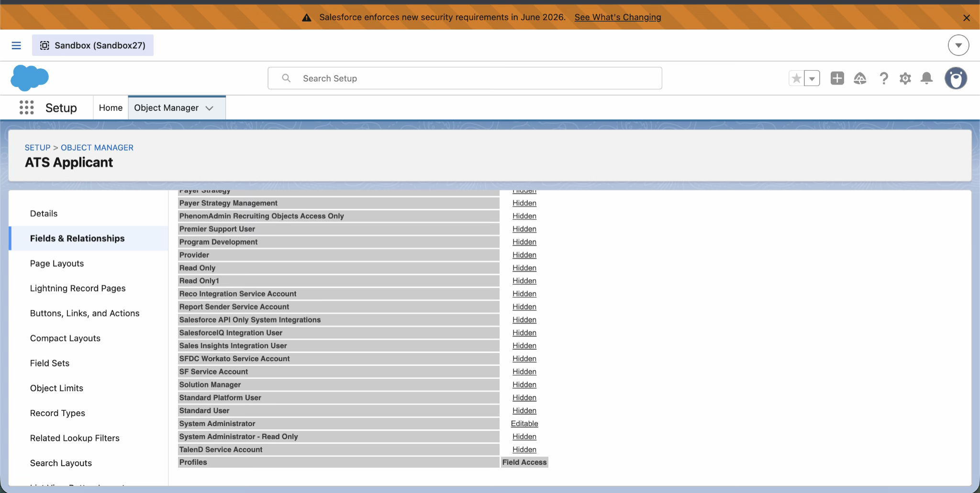Image resolution: width=980 pixels, height=493 pixels.
Task: Dismiss the security requirements banner
Action: pyautogui.click(x=966, y=18)
